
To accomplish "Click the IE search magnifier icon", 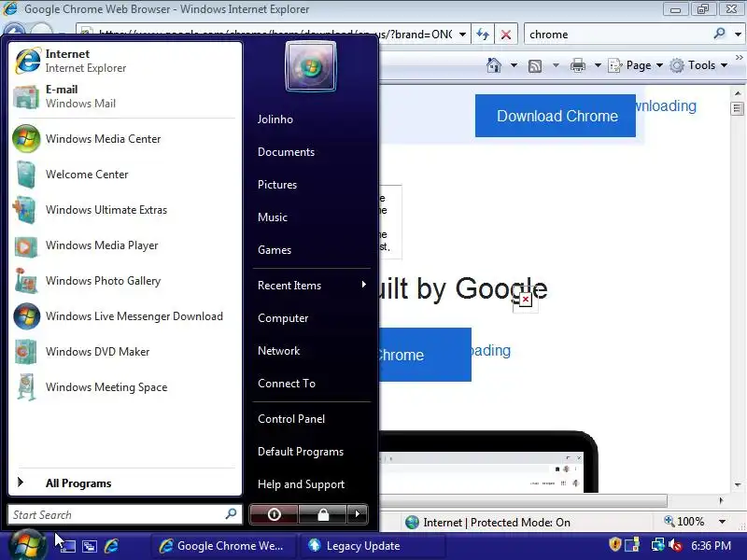I will (719, 34).
